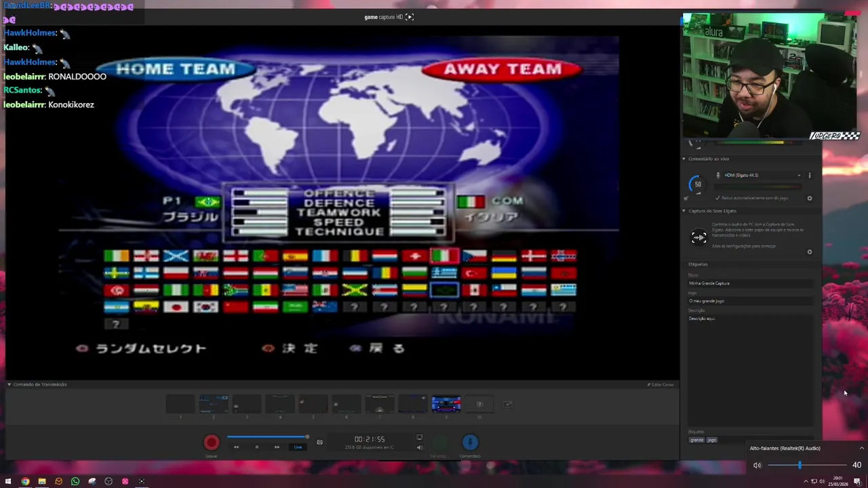Collapse the Captura de Som Elgato section
Screen dimensions: 868x488
tap(684, 211)
